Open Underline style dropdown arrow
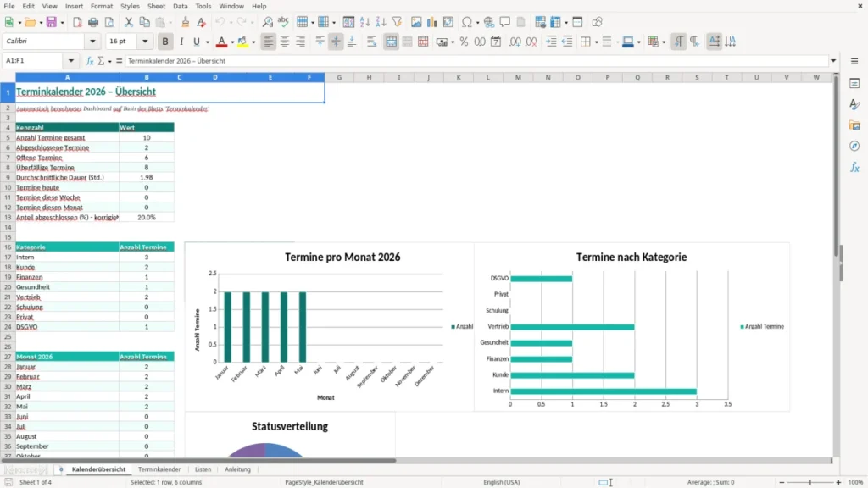Screen dimensions: 868x488 tap(208, 42)
